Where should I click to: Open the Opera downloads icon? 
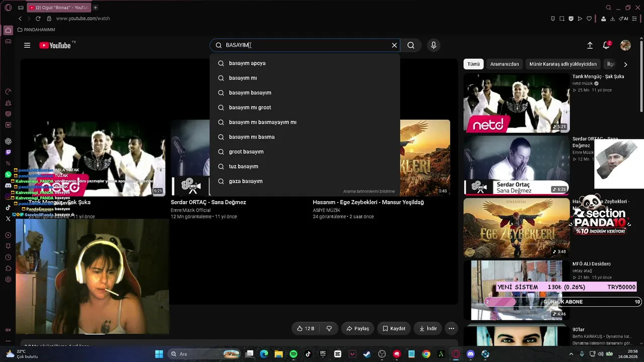[x=612, y=19]
